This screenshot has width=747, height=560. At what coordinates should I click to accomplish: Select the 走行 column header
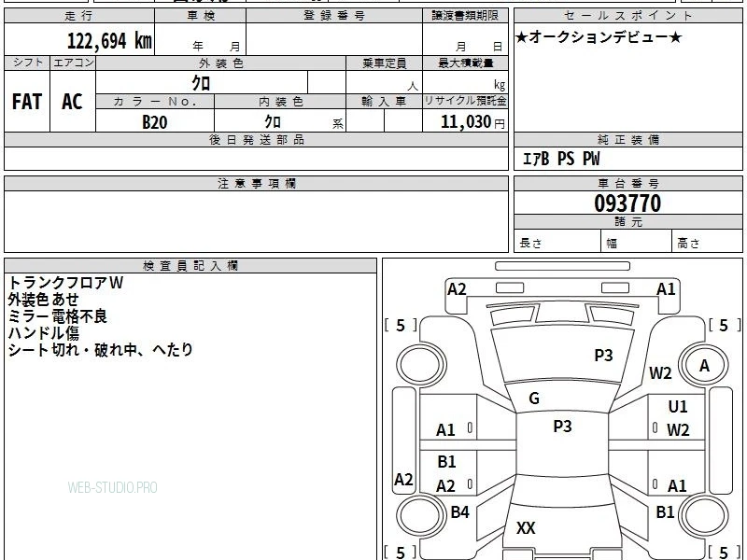(79, 16)
